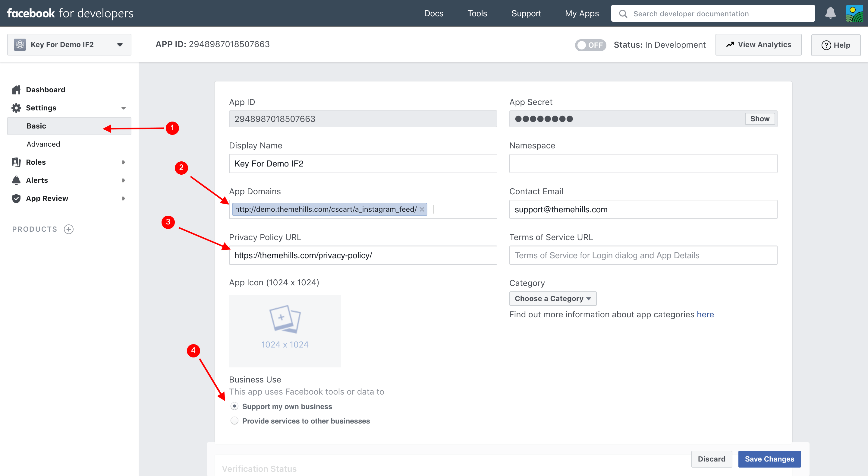
Task: Click the app atom icon beside Key For Demo IF2
Action: point(20,45)
